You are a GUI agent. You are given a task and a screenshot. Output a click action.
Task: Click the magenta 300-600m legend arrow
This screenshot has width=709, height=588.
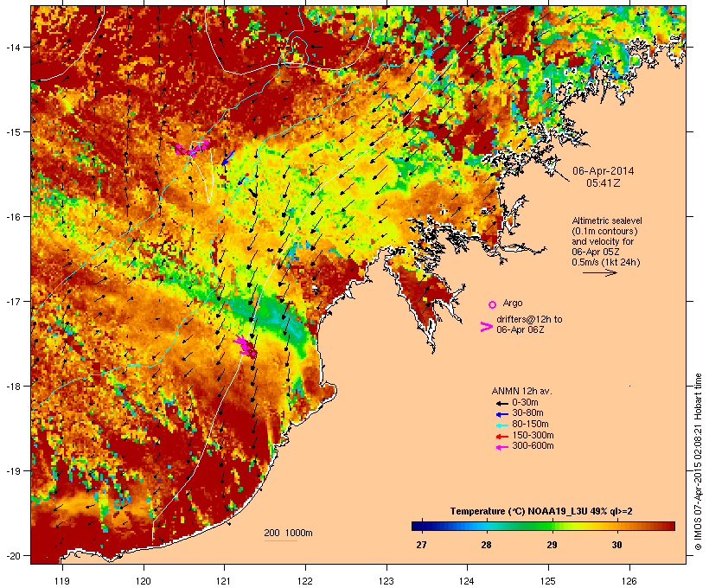point(501,447)
